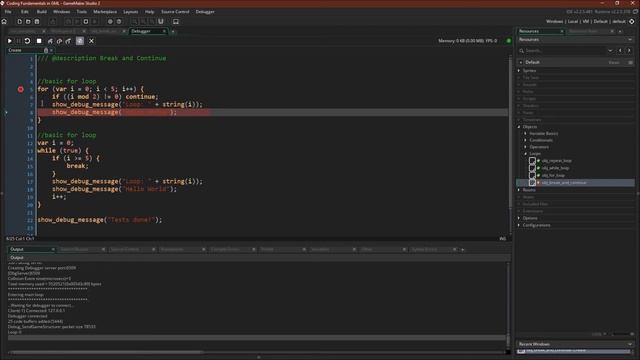Open the File menu
The width and height of the screenshot is (640, 360).
pos(8,12)
